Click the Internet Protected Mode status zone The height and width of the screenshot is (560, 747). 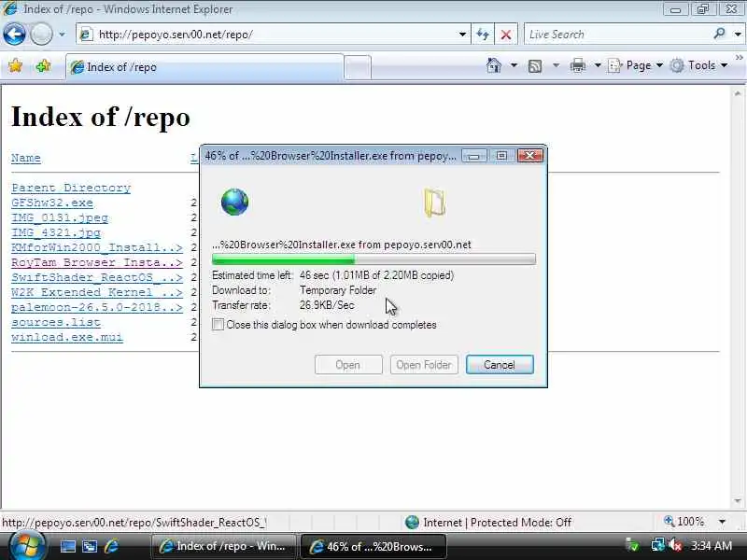coord(487,523)
